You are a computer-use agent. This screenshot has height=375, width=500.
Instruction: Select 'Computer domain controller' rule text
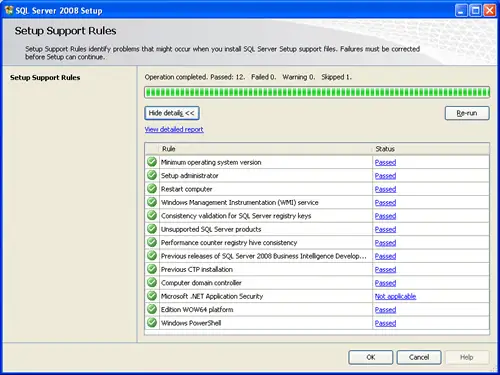coord(201,283)
